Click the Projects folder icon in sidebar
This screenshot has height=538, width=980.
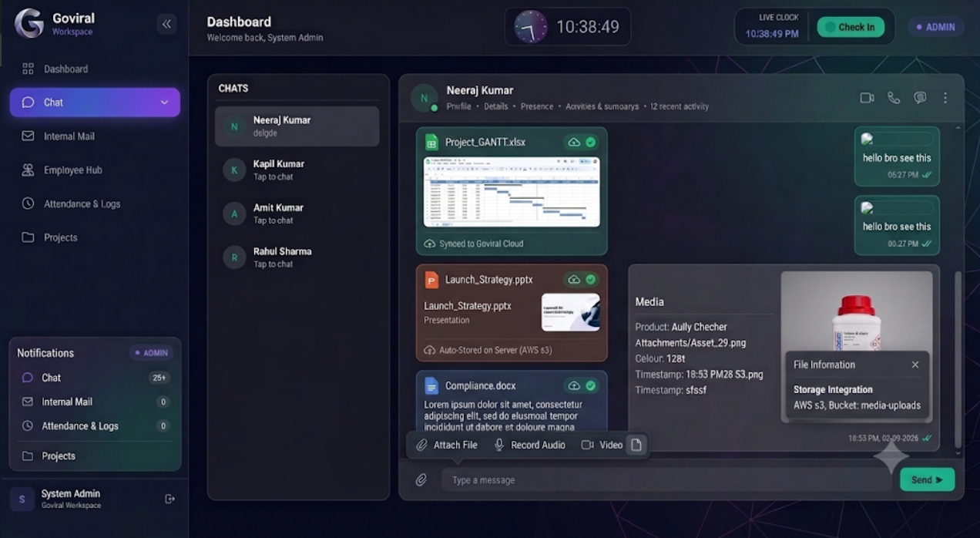tap(28, 237)
